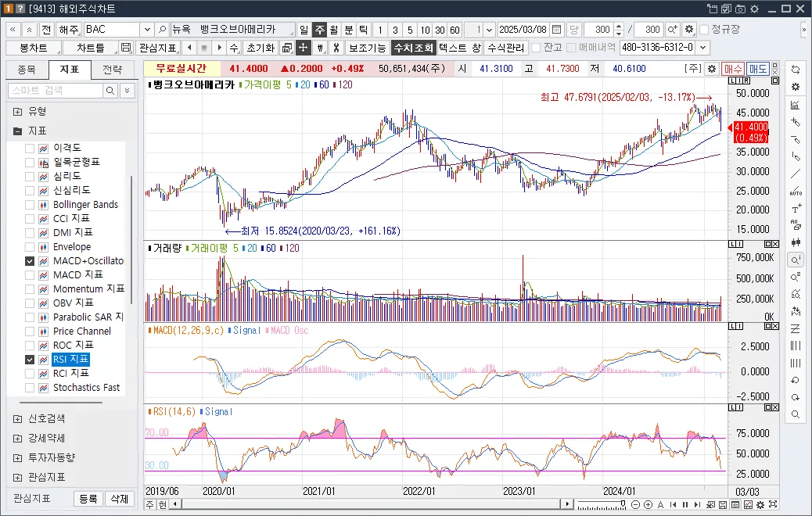Toggle the 잔고 checkbox
The height and width of the screenshot is (516, 812).
(536, 48)
